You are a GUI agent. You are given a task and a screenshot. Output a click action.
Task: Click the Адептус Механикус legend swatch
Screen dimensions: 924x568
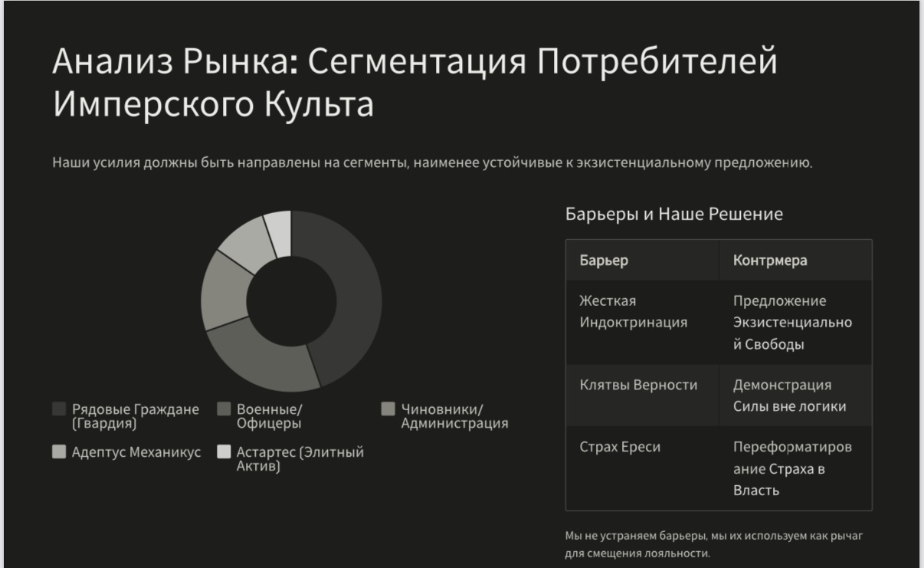pyautogui.click(x=59, y=452)
